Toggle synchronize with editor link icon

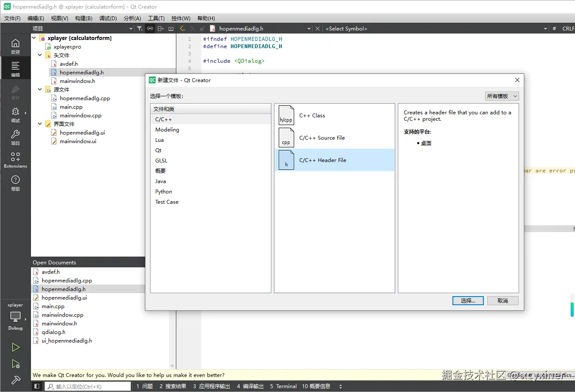(150, 28)
